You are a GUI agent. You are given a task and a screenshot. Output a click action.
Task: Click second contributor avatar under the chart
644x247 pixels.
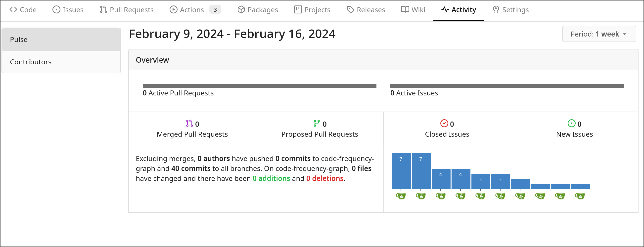[x=421, y=196]
